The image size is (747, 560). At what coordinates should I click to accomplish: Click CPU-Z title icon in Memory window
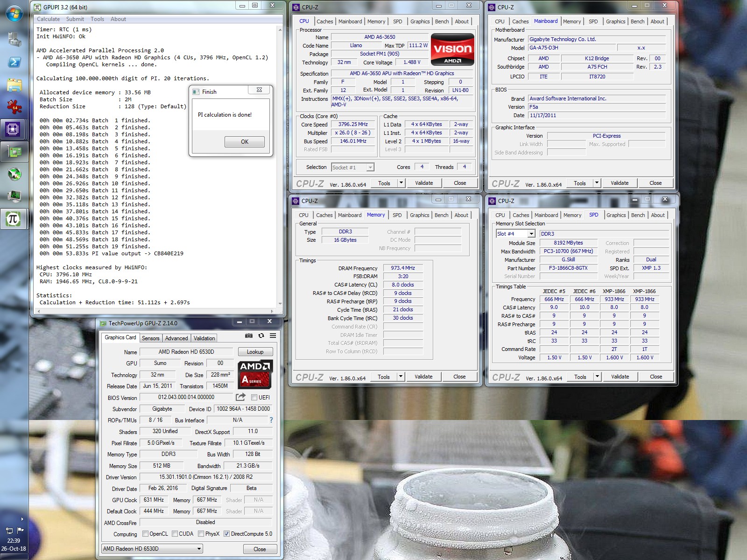[295, 201]
